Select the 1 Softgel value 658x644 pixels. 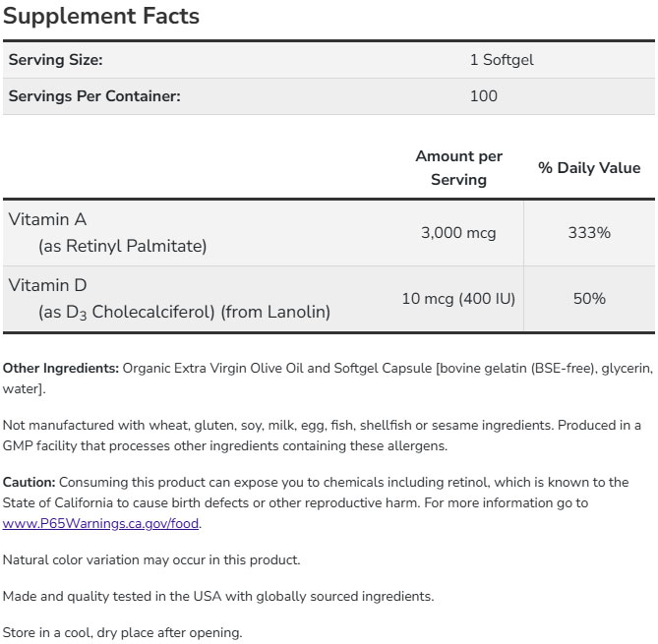(502, 60)
